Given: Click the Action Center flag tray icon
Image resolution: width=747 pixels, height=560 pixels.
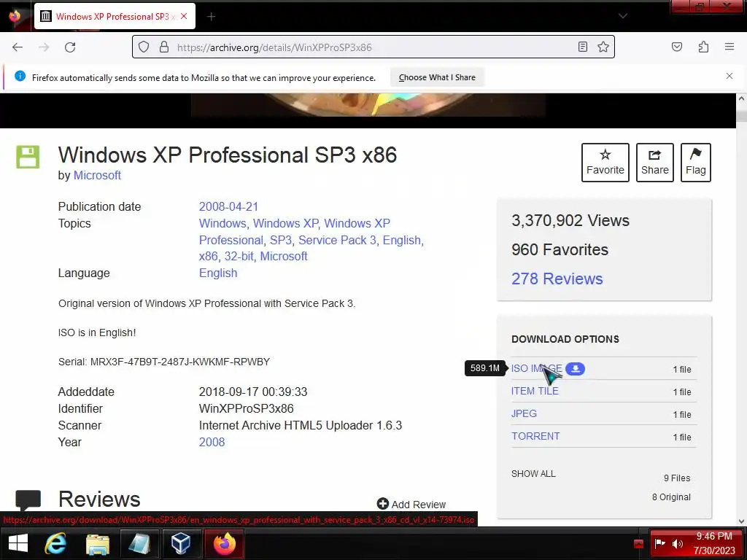Looking at the screenshot, I should [x=659, y=543].
